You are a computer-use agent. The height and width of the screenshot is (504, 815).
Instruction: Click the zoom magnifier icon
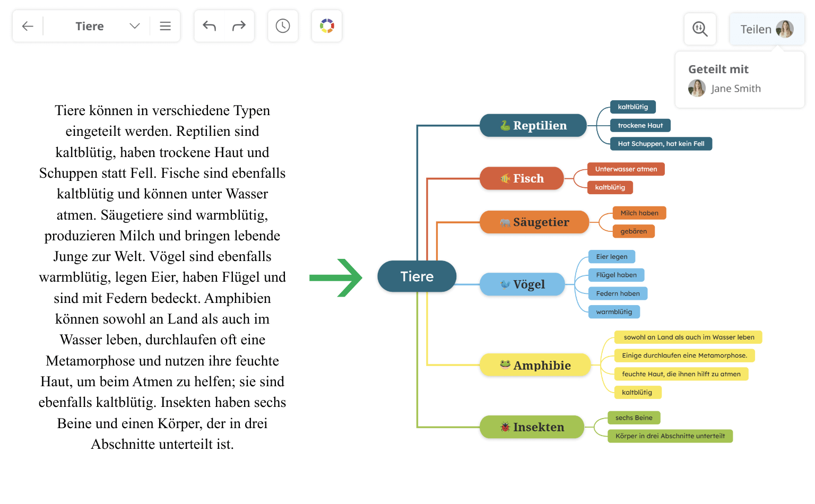[x=700, y=29]
